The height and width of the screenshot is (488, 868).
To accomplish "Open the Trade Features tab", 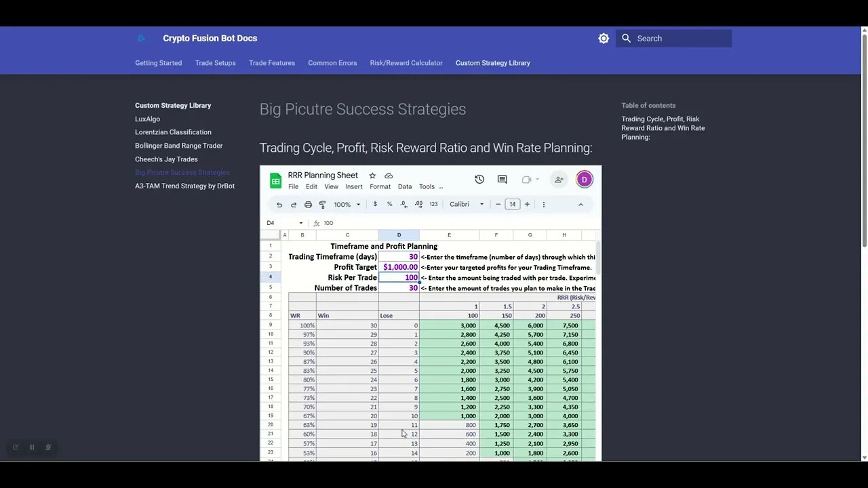I will pyautogui.click(x=272, y=63).
